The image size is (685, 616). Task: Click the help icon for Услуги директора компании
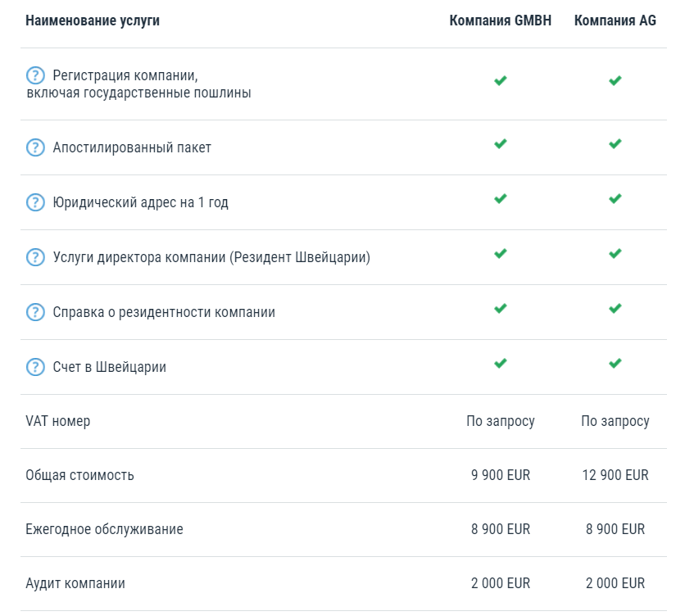tap(35, 257)
